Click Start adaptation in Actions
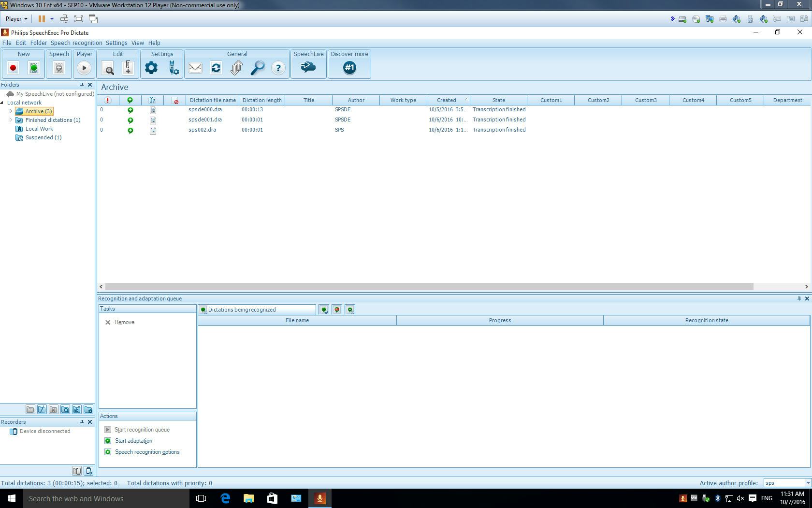 (133, 441)
